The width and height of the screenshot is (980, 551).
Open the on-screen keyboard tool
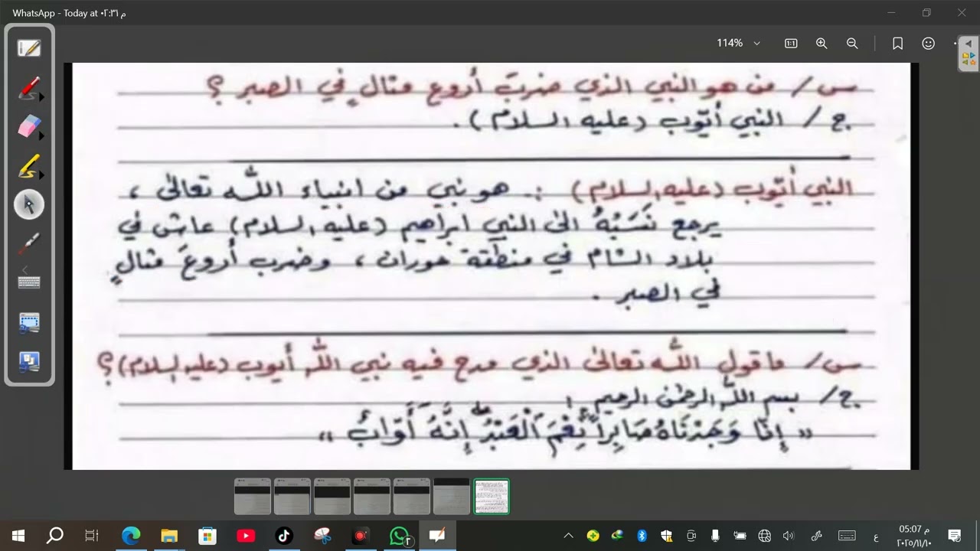29,282
